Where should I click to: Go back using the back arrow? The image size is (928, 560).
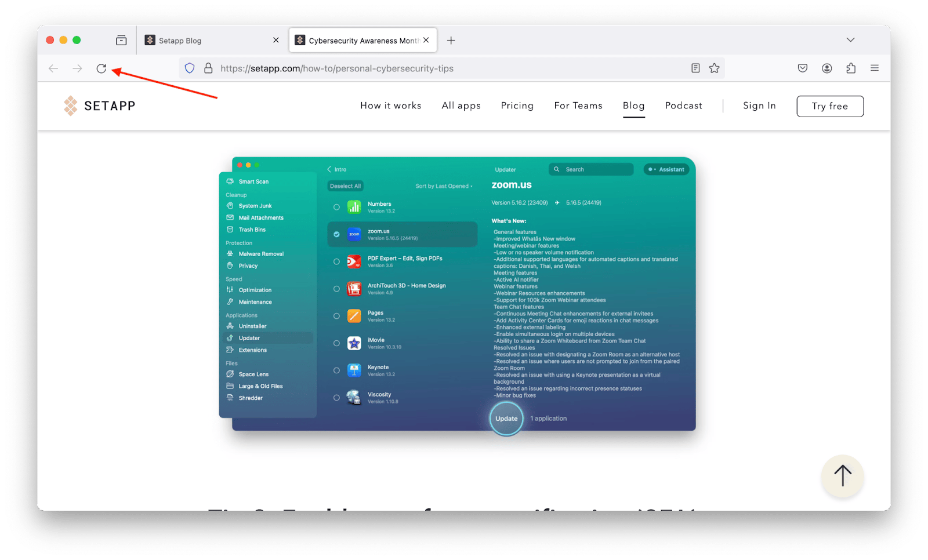pyautogui.click(x=53, y=68)
